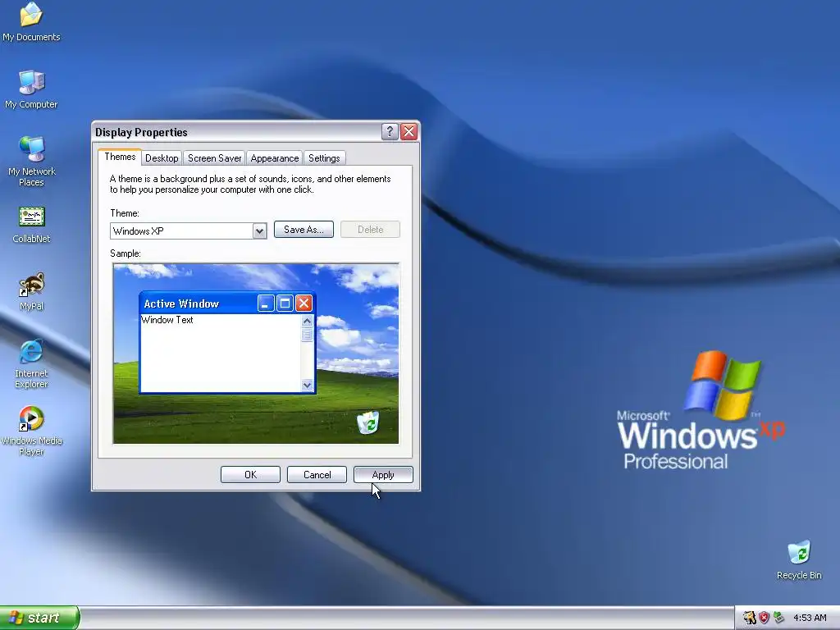This screenshot has width=840, height=630.
Task: Switch to the Desktop tab
Action: [x=162, y=158]
